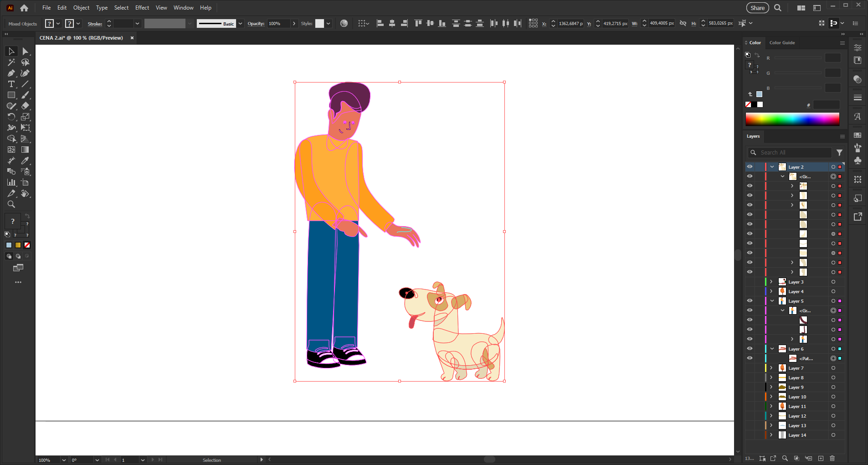The height and width of the screenshot is (465, 868).
Task: Choose the Column Graph tool
Action: [x=11, y=183]
